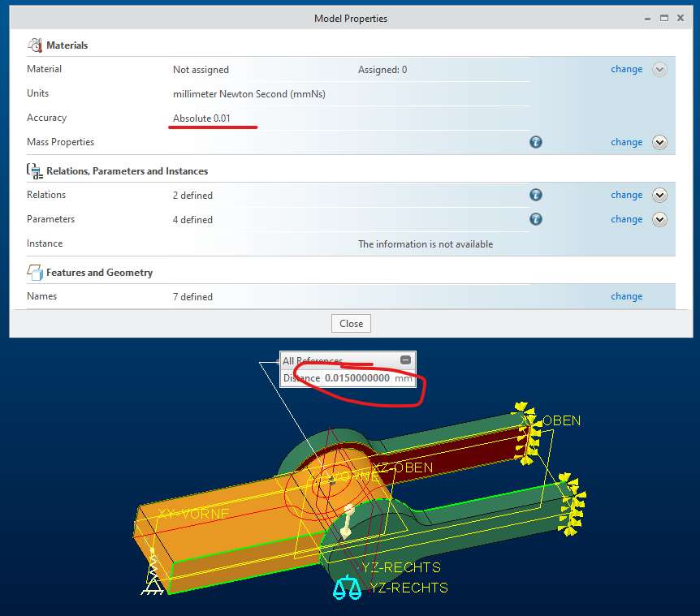The height and width of the screenshot is (616, 700).
Task: Expand the Parameters change chevron
Action: [659, 219]
